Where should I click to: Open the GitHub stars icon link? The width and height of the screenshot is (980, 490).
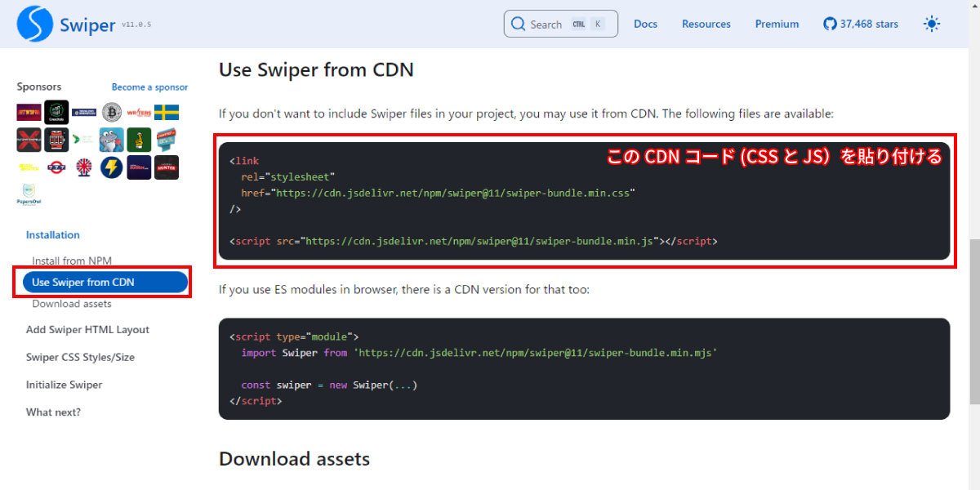point(830,24)
